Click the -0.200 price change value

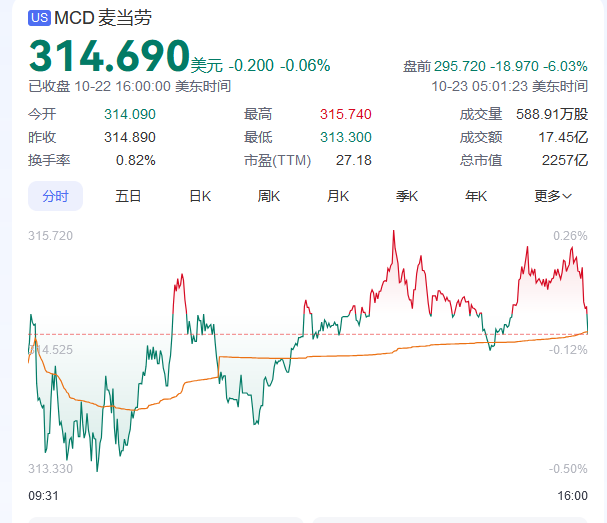251,65
